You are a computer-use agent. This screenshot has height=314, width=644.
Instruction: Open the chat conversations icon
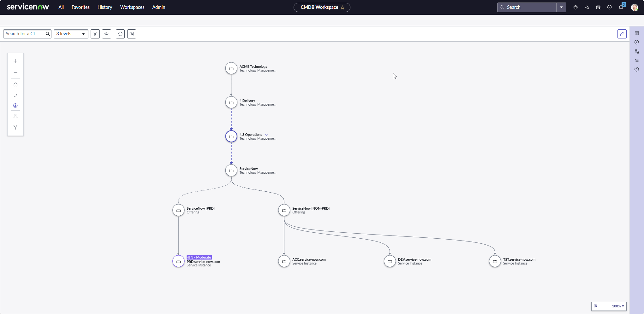tap(587, 7)
